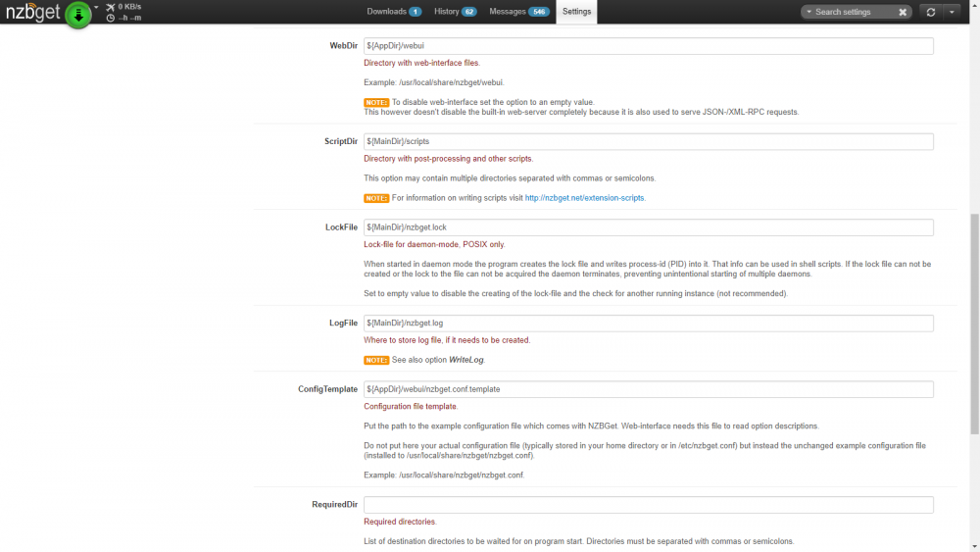
Task: Click the 'ConfigTemplate' option label
Action: tap(327, 389)
